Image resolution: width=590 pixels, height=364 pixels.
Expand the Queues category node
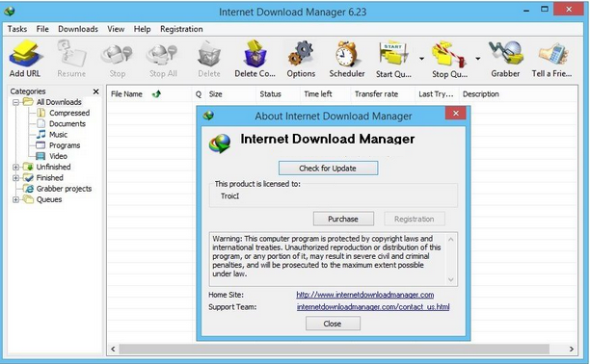[x=15, y=199]
